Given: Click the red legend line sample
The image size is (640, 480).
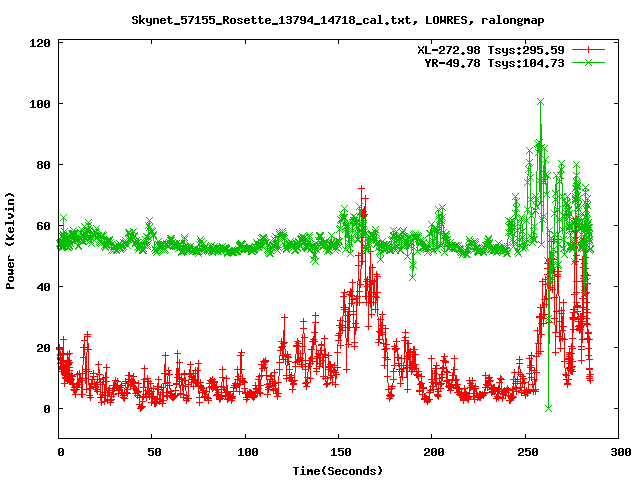Looking at the screenshot, I should (x=588, y=50).
